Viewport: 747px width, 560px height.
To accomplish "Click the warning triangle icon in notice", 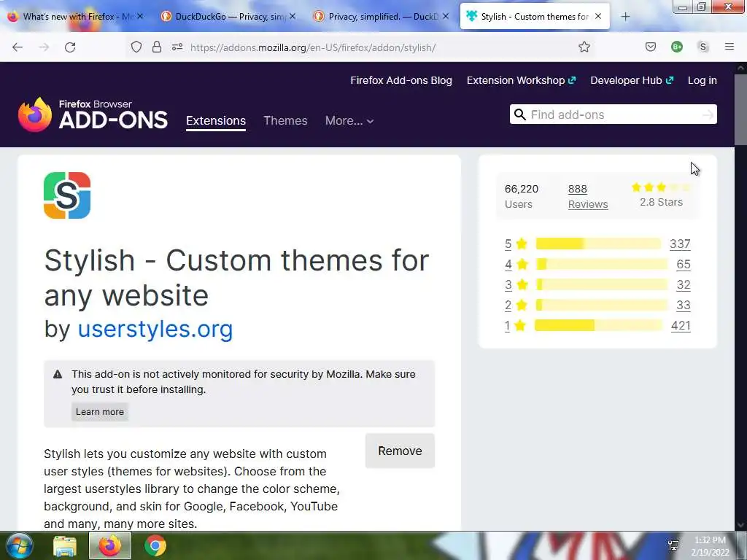I will [58, 374].
